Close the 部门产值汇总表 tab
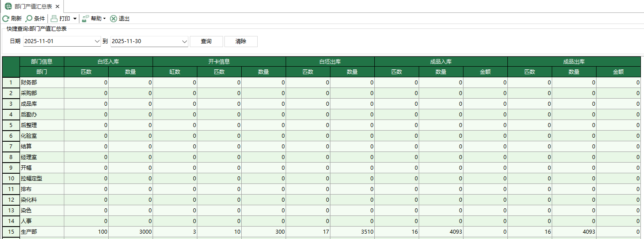The height and width of the screenshot is (239, 644). 57,6
